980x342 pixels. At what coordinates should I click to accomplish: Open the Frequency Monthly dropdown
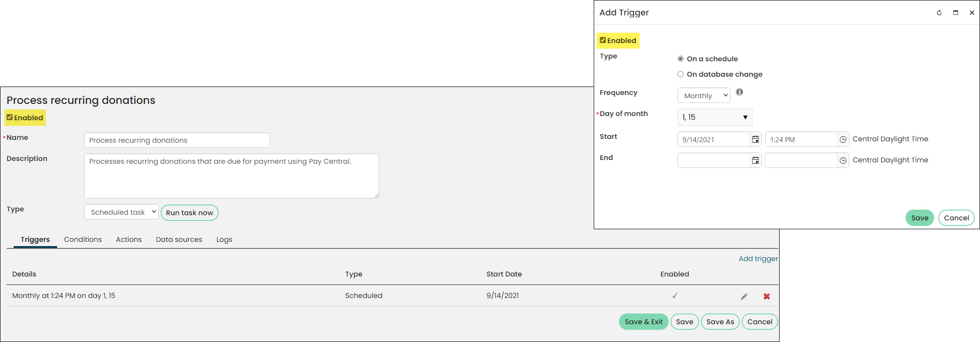(x=704, y=95)
